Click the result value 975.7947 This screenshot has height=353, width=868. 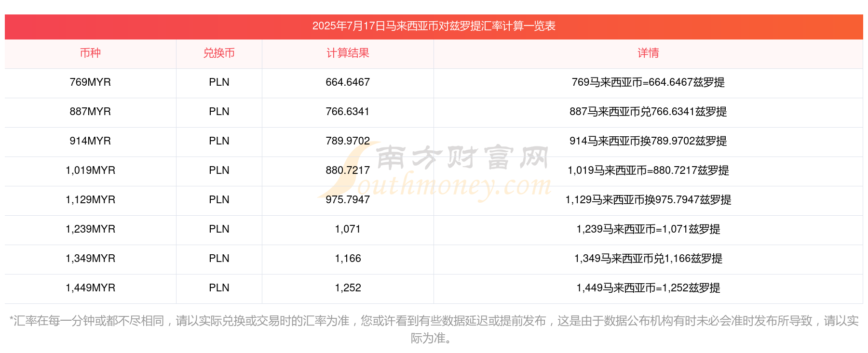point(348,200)
